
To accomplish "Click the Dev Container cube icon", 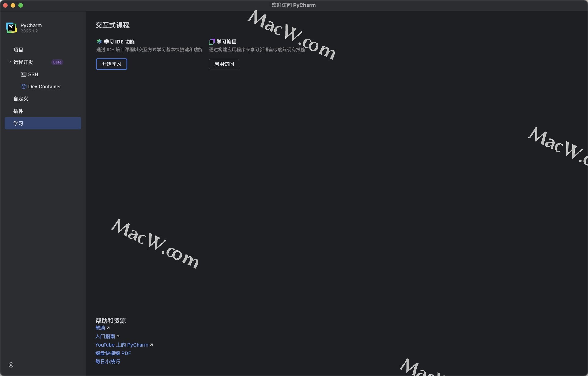I will tap(24, 87).
